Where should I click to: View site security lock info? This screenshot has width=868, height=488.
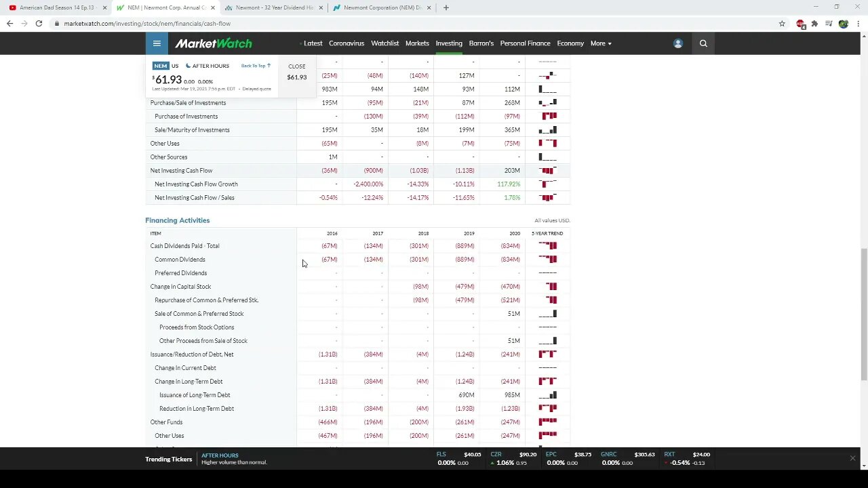(57, 23)
